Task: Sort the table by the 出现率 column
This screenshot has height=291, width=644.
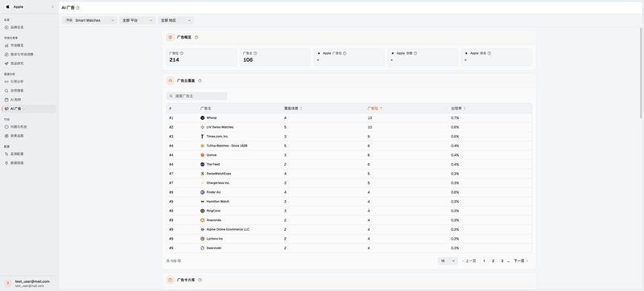Action: (458, 109)
